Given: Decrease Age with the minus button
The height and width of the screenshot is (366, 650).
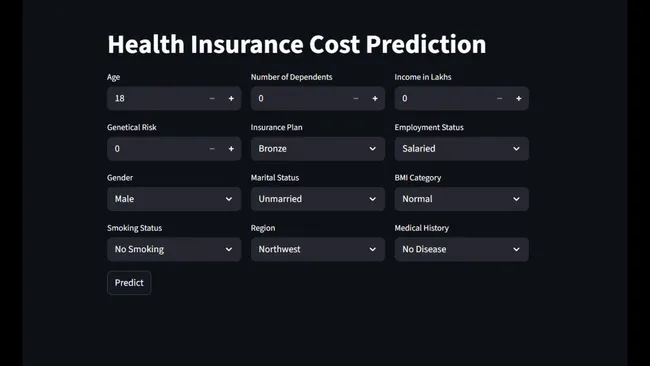Looking at the screenshot, I should 212,99.
